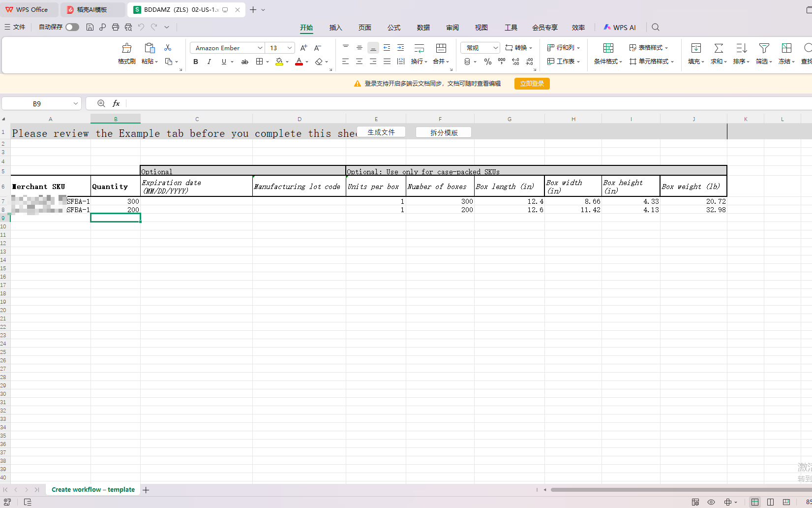Center text horizontally
The width and height of the screenshot is (812, 508).
(360, 62)
